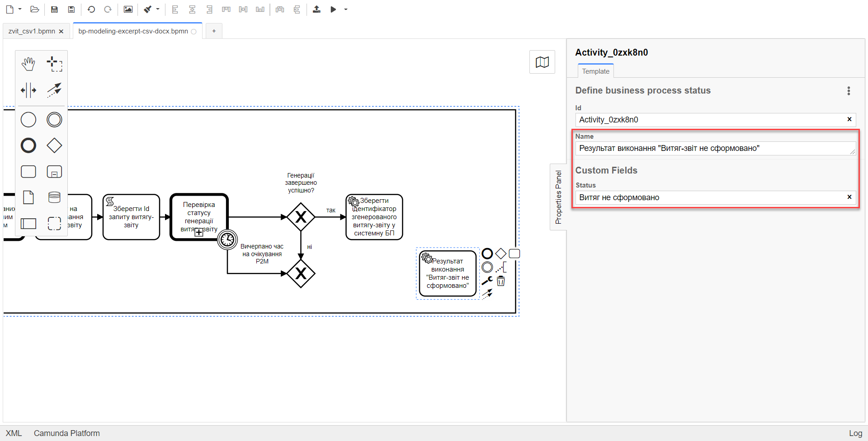Align selected elements center horizontally
868x441 pixels.
tap(192, 9)
